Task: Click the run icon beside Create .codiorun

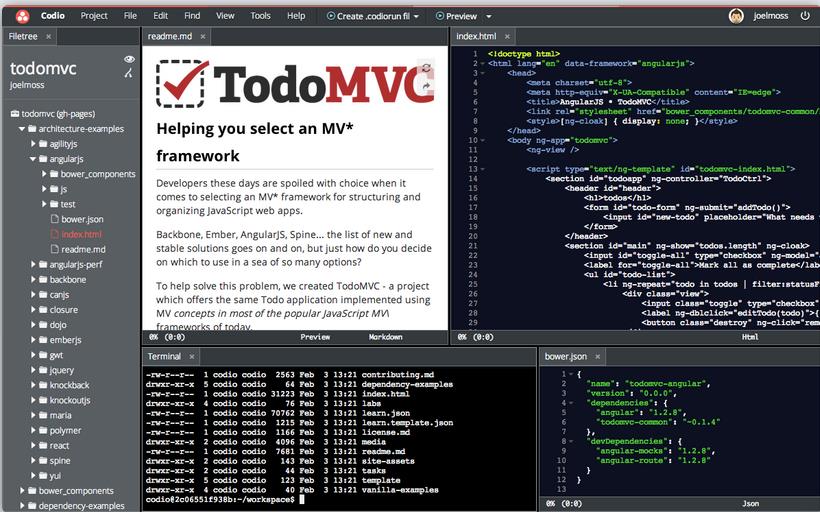Action: click(x=331, y=16)
